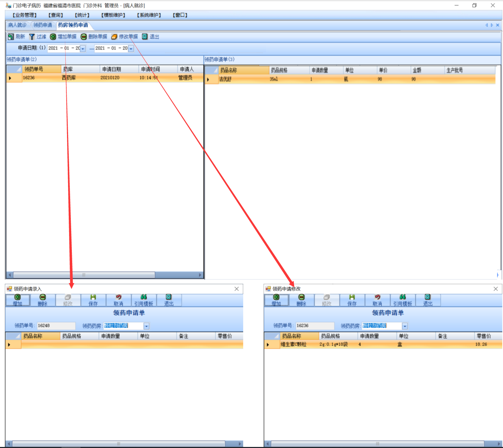Click 生产批号 column header
Viewport: 503px width, 448px height.
[470, 70]
